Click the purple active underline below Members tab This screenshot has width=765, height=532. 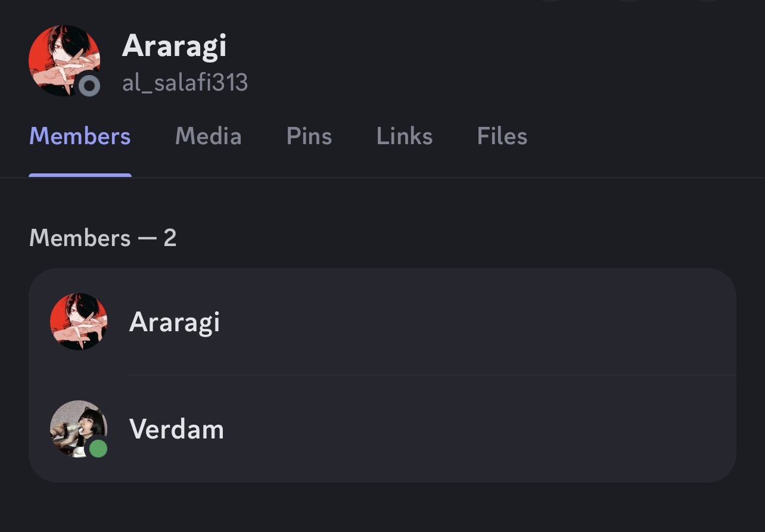(80, 175)
